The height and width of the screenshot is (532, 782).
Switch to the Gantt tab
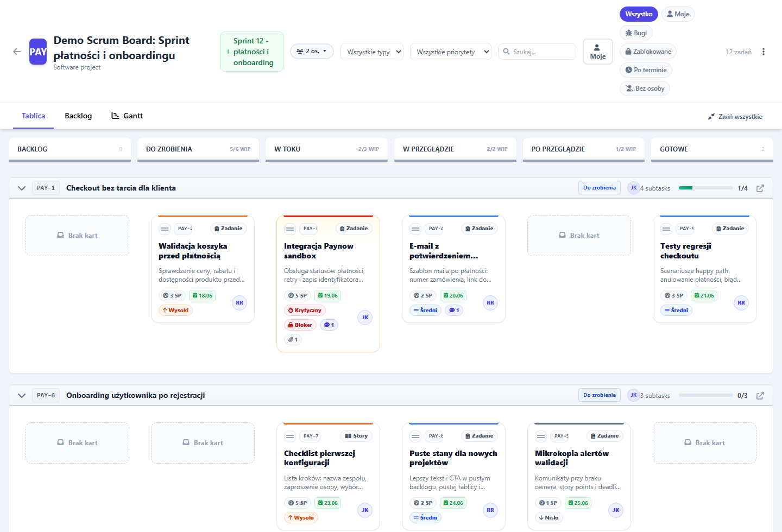(x=127, y=116)
